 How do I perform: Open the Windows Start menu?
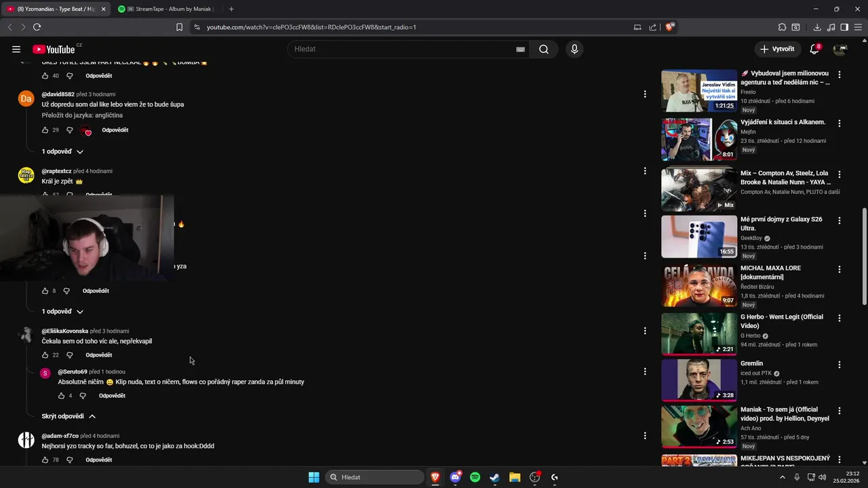click(x=314, y=477)
